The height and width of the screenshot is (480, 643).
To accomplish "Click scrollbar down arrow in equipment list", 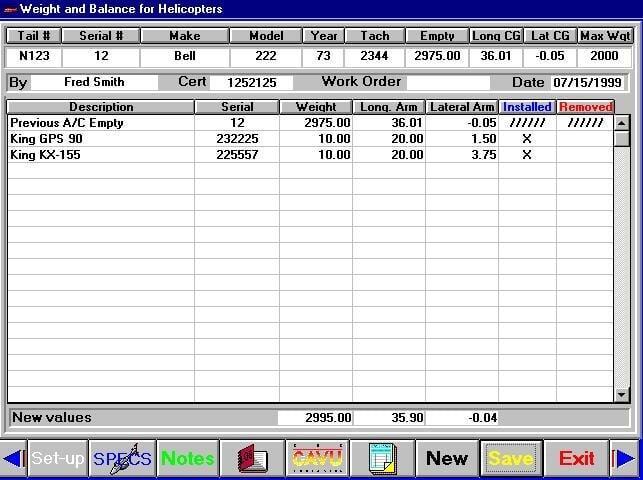I will [x=622, y=396].
